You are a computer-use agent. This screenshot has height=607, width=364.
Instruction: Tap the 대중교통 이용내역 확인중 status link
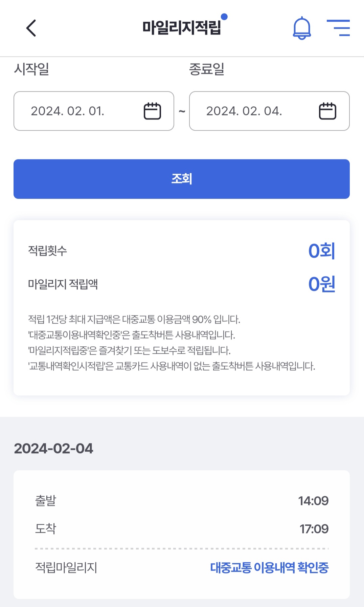pos(269,567)
